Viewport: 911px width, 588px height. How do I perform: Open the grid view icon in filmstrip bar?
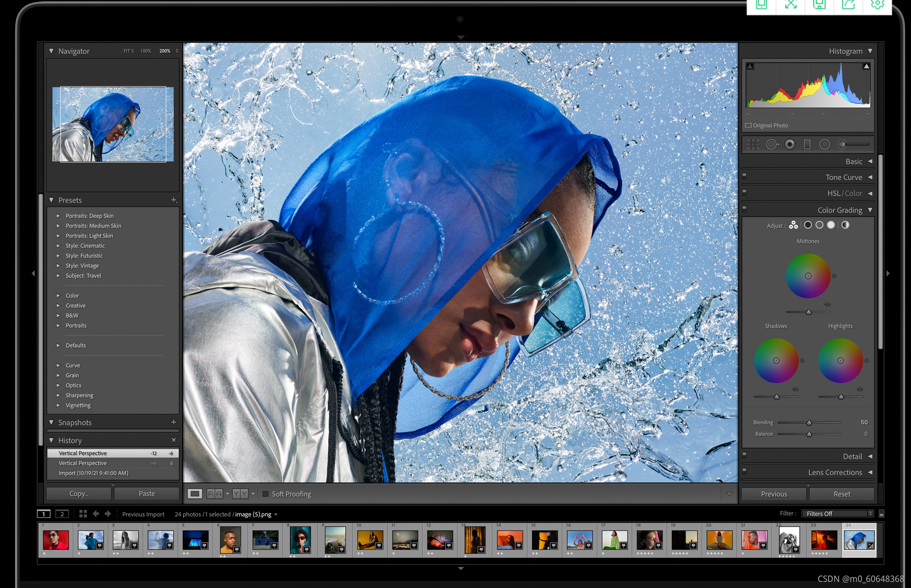(x=83, y=514)
